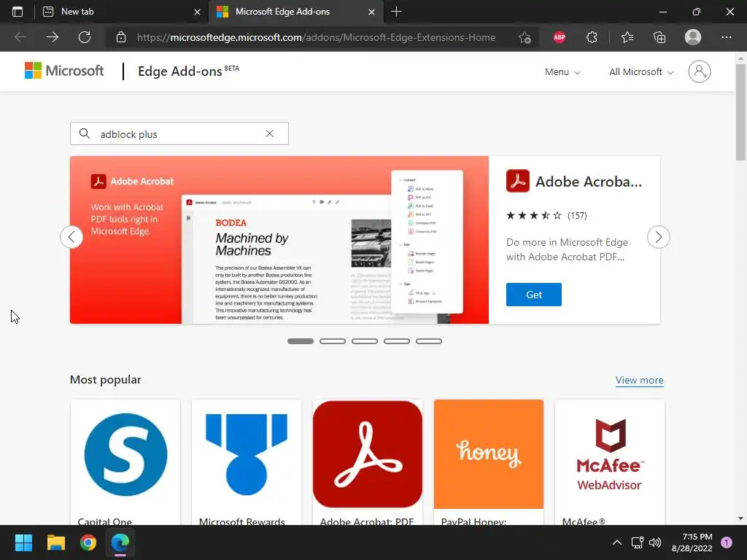Click the address bar URL
Image resolution: width=747 pixels, height=560 pixels.
[x=316, y=37]
